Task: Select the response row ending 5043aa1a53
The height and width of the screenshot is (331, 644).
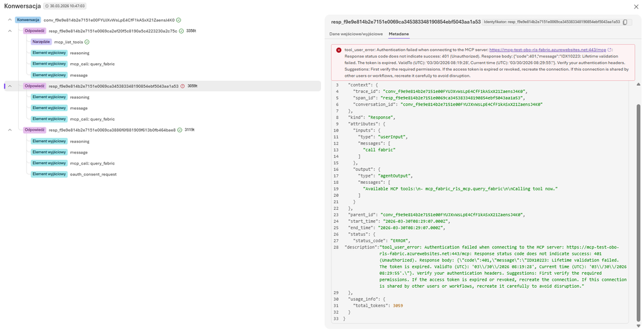Action: [x=162, y=86]
